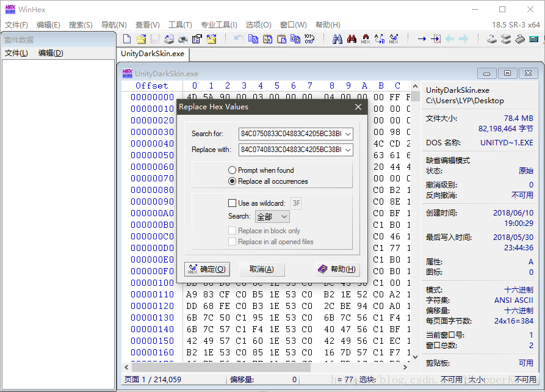This screenshot has width=545, height=392.
Task: Click the Open Disk toolbar icon
Action: tap(492, 39)
